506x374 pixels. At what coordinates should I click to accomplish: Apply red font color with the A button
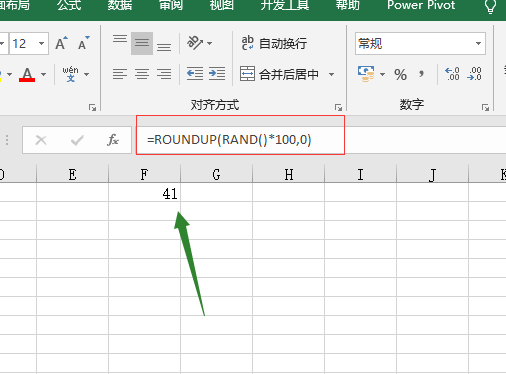(27, 74)
